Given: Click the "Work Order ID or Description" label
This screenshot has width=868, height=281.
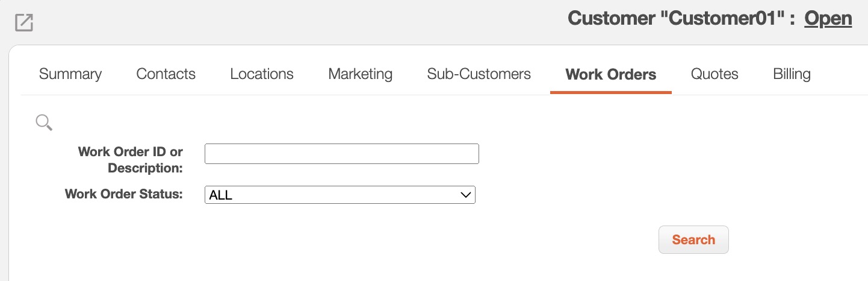Looking at the screenshot, I should pos(131,160).
